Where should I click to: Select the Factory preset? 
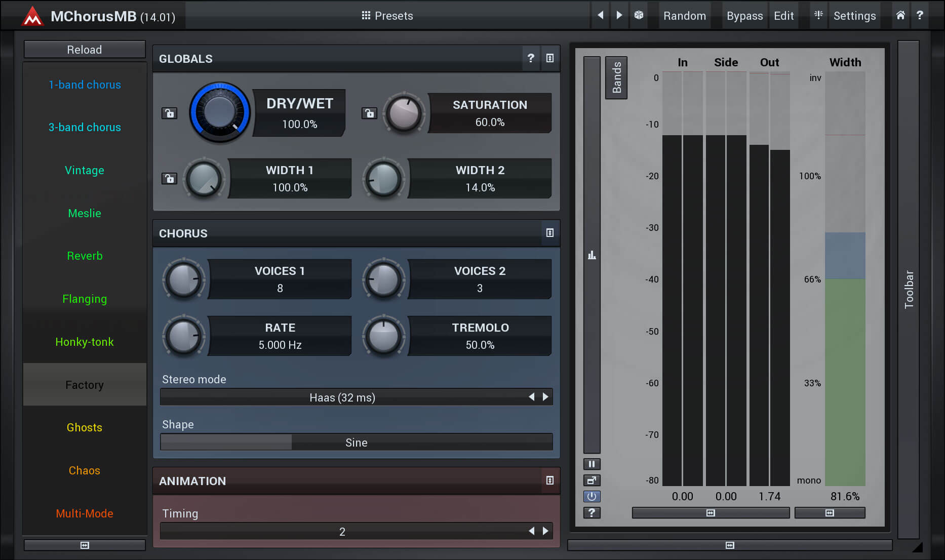[85, 384]
